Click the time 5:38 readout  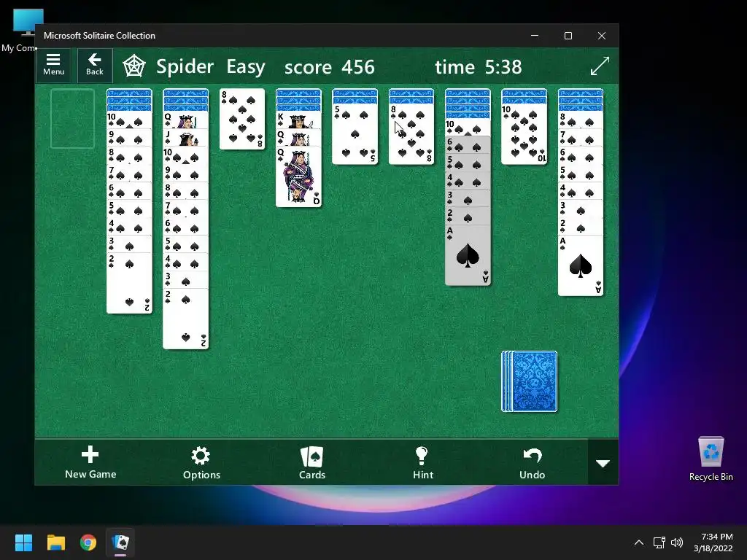click(x=479, y=67)
